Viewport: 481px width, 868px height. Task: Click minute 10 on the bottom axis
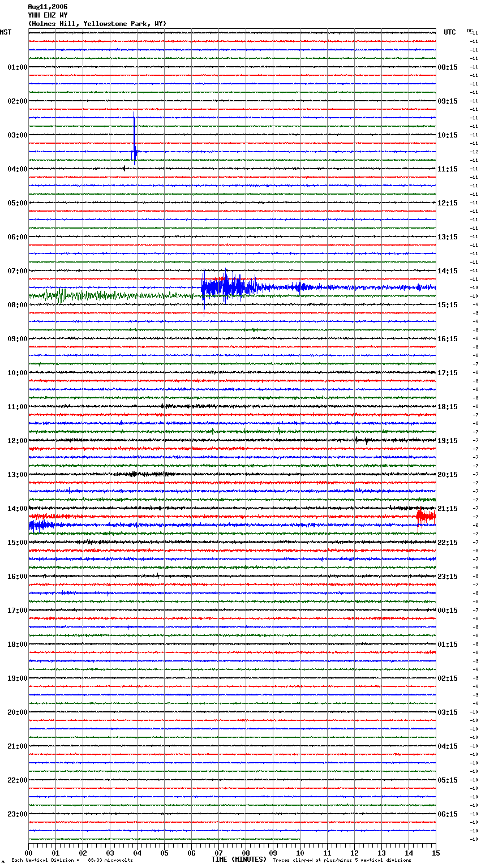[x=300, y=852]
